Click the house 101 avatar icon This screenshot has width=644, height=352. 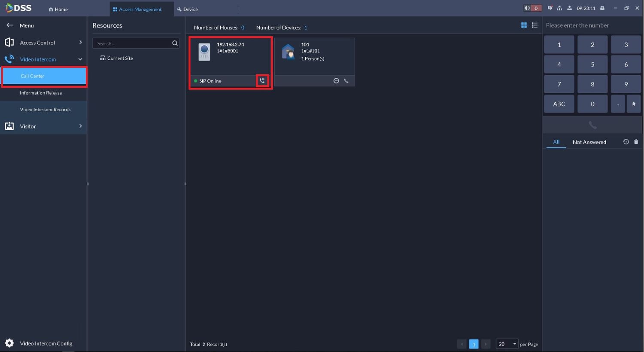coord(288,52)
